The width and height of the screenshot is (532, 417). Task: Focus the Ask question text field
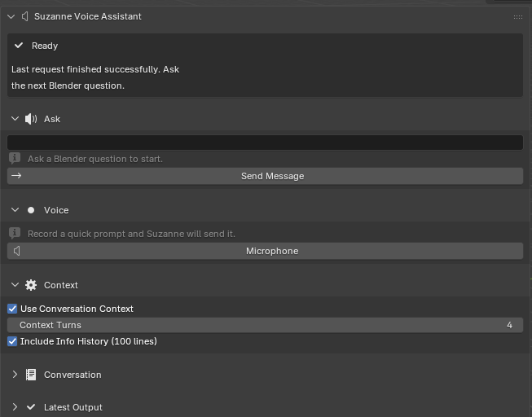265,143
